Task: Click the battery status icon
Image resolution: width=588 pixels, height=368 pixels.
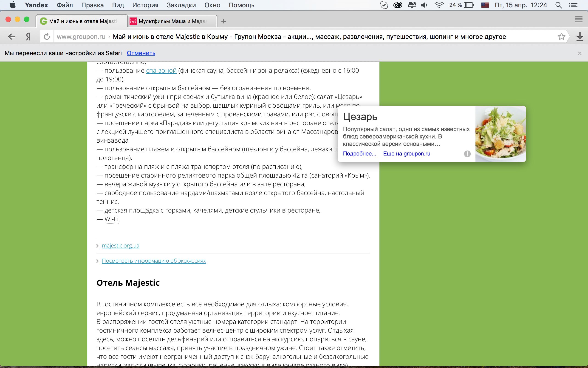Action: [469, 5]
